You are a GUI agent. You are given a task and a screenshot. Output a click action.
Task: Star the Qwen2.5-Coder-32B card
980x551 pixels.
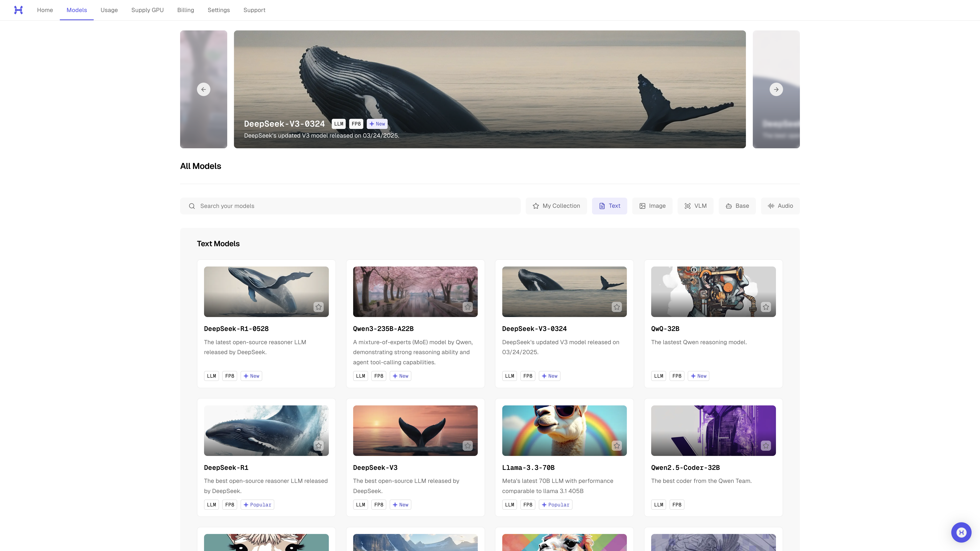point(766,446)
